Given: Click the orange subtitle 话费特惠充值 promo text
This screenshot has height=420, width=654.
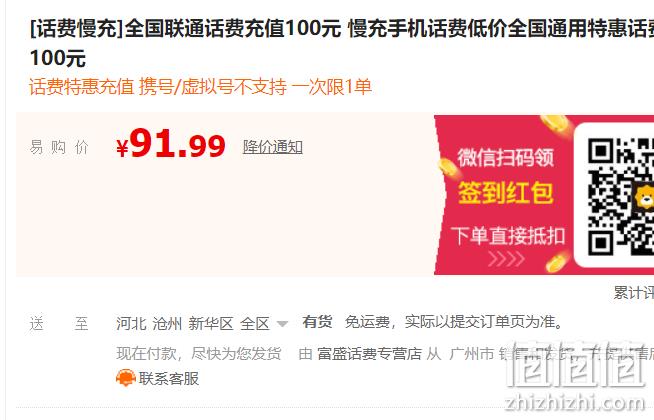Looking at the screenshot, I should pyautogui.click(x=81, y=87).
